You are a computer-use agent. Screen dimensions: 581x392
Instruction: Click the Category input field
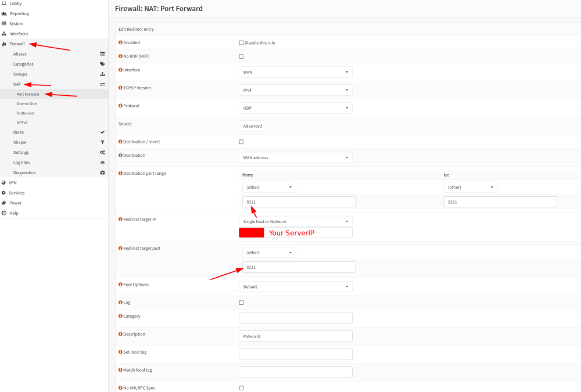click(x=295, y=318)
